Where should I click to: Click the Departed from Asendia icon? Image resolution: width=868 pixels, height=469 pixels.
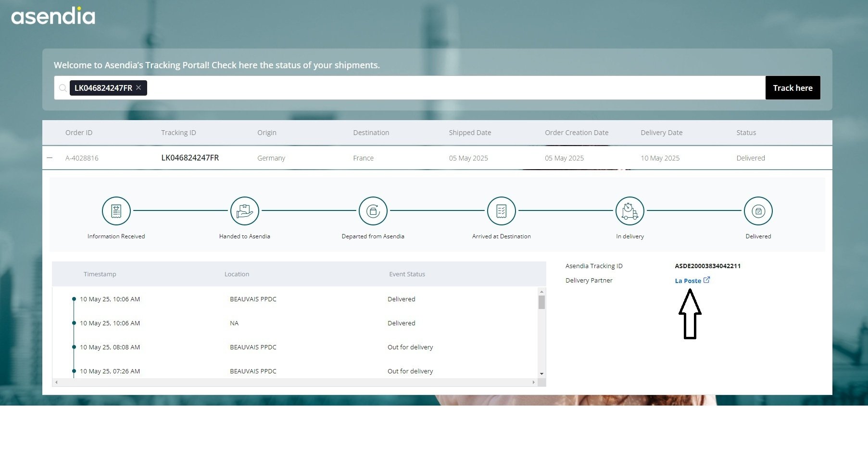tap(373, 211)
